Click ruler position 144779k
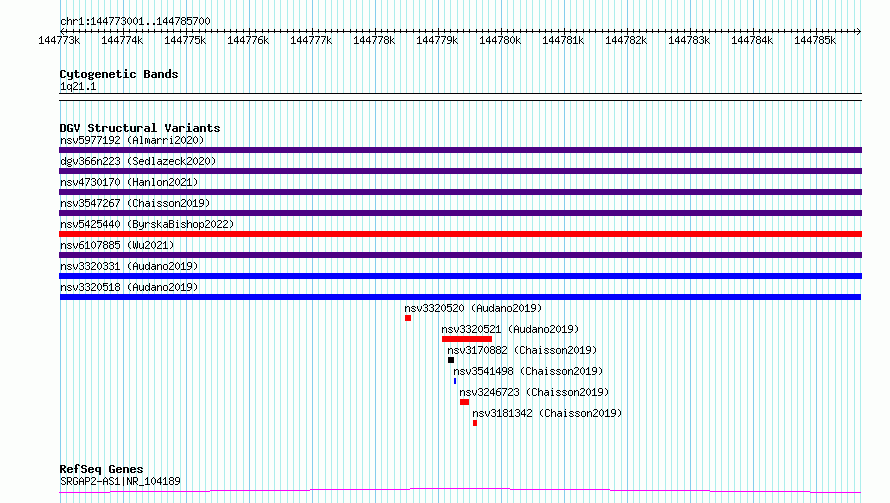 point(437,40)
